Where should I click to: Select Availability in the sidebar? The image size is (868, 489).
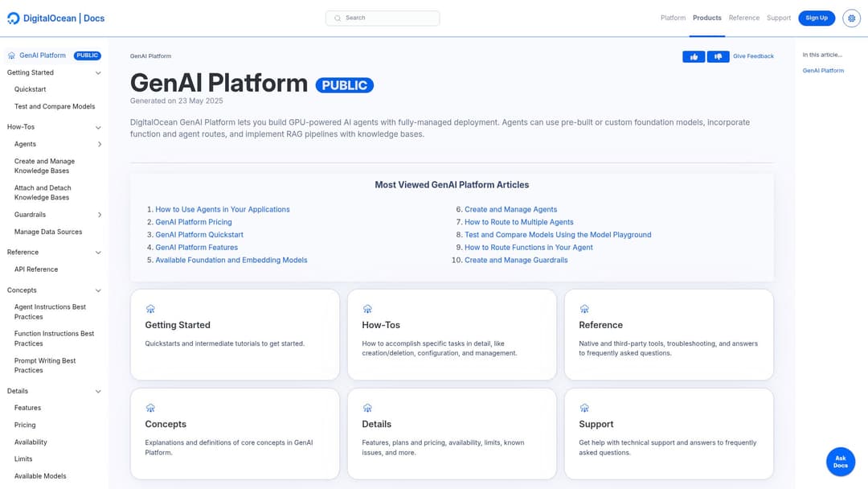pyautogui.click(x=31, y=442)
